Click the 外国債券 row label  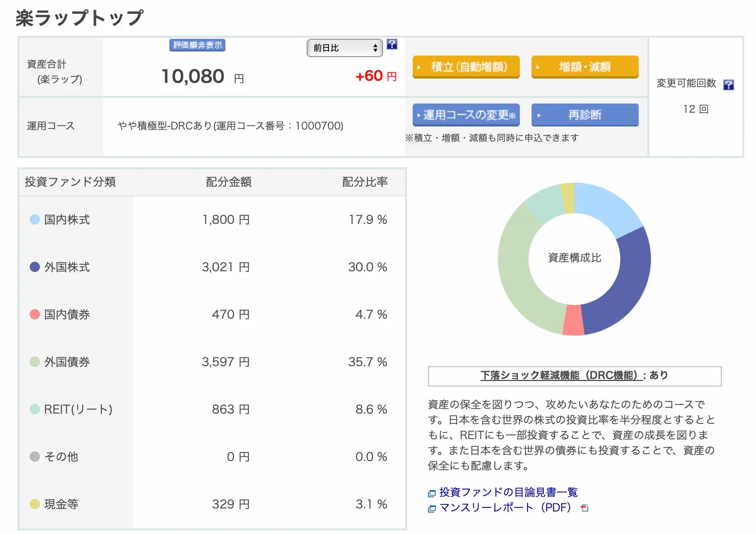[67, 362]
